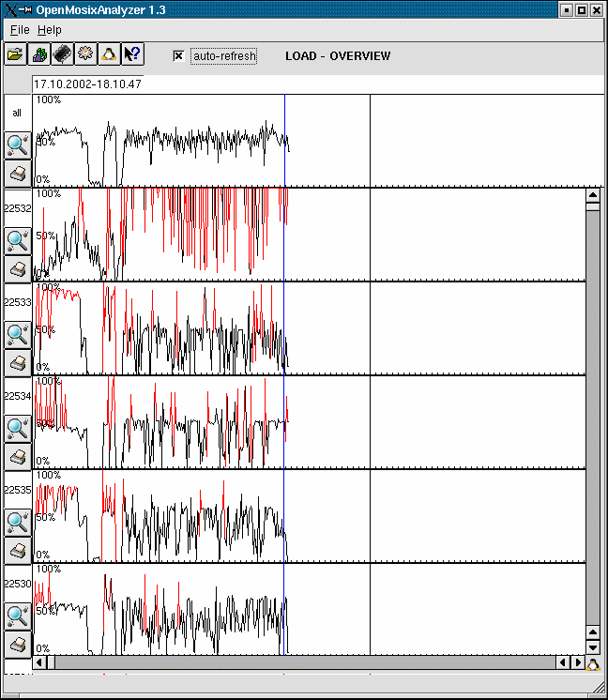Print the load graph for node 22530
Screen dimensions: 608x700
(x=17, y=644)
